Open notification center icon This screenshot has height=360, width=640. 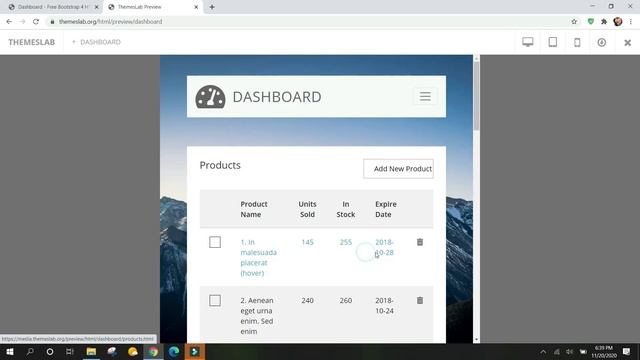tap(626, 351)
